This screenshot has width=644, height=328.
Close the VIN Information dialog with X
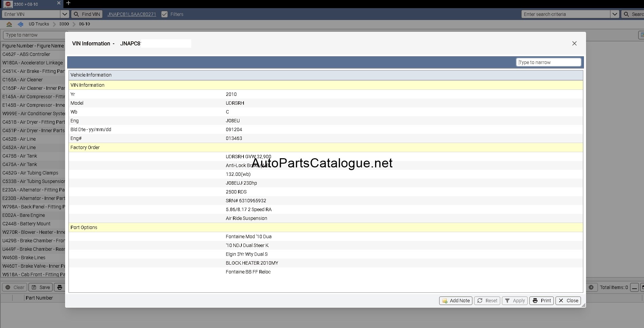click(x=574, y=43)
